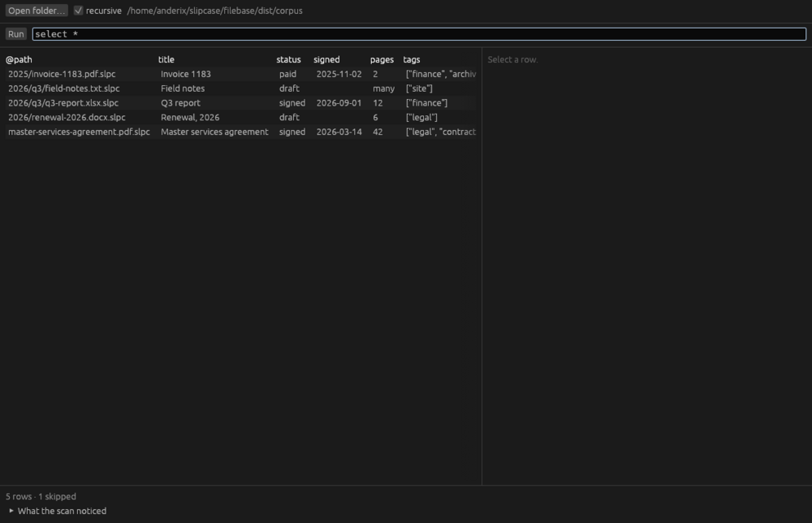This screenshot has width=812, height=523.
Task: Click the 'paid' status cell
Action: (288, 74)
